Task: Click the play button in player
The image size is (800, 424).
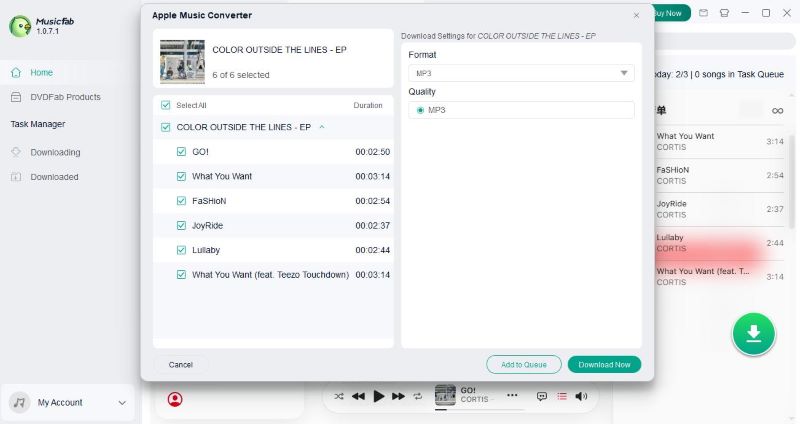Action: [x=379, y=396]
